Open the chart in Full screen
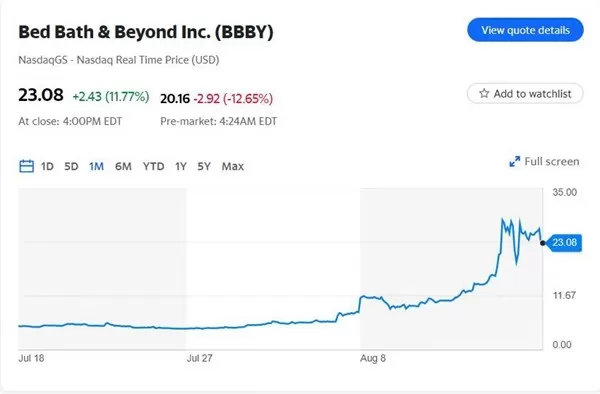Image resolution: width=600 pixels, height=394 pixels. (544, 161)
